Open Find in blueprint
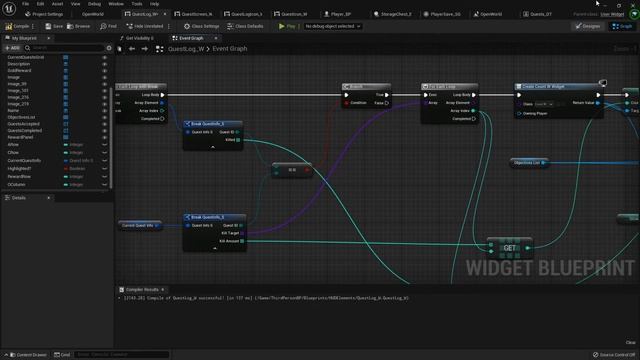This screenshot has width=640, height=360. pos(109,26)
